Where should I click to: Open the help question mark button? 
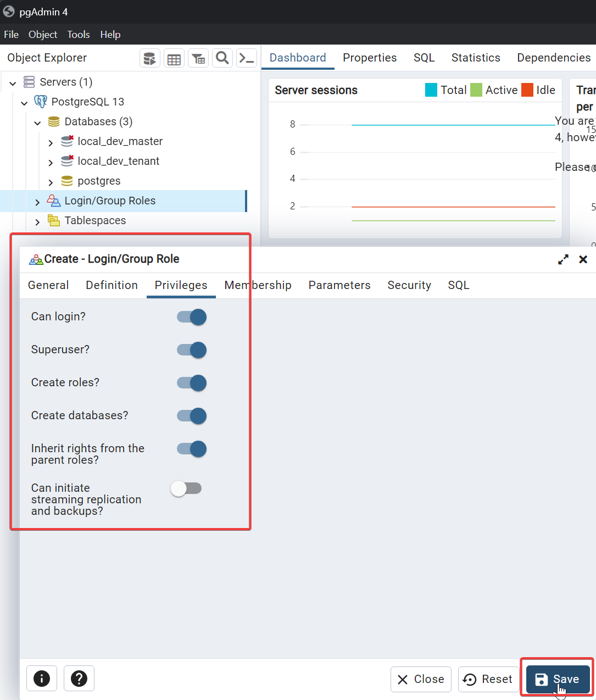point(79,679)
